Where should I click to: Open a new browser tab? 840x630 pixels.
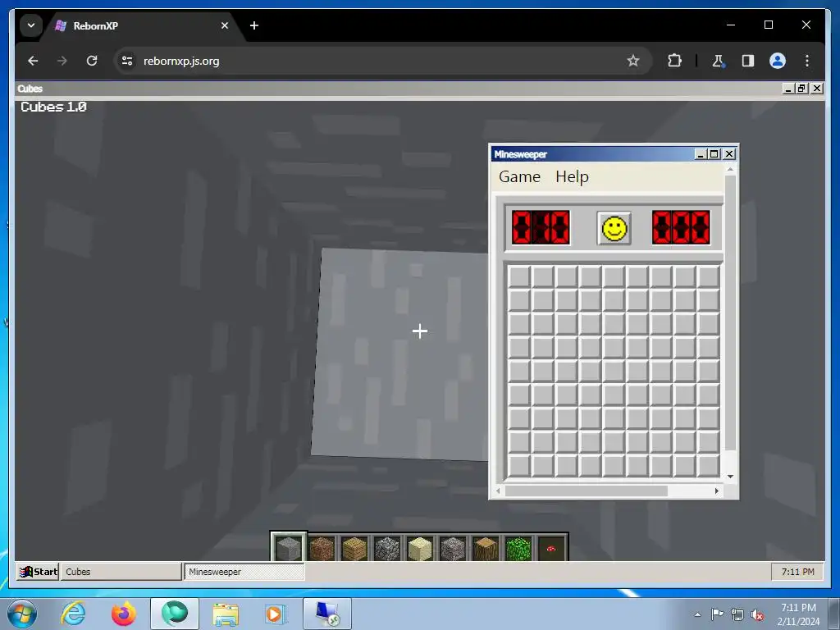coord(254,25)
